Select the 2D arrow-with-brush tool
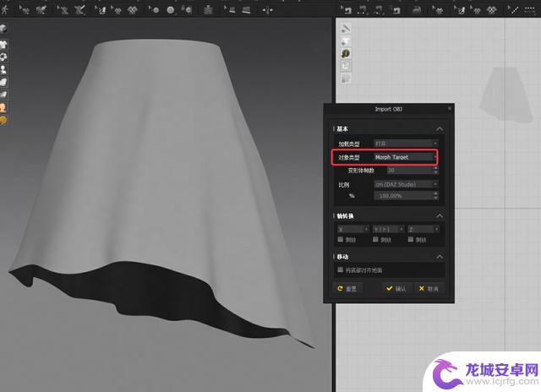The width and height of the screenshot is (541, 392). pyautogui.click(x=459, y=10)
